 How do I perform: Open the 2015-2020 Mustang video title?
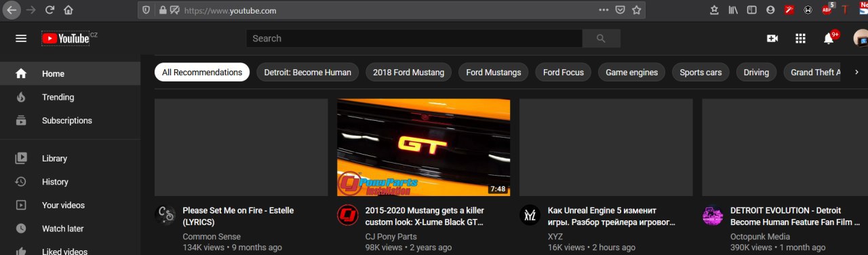click(425, 216)
